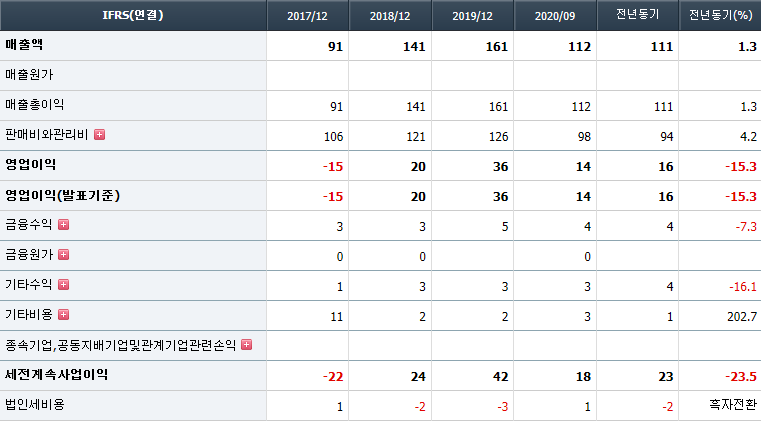Click the 금융원가 row label
Screen dimensions: 761x421
coord(29,254)
